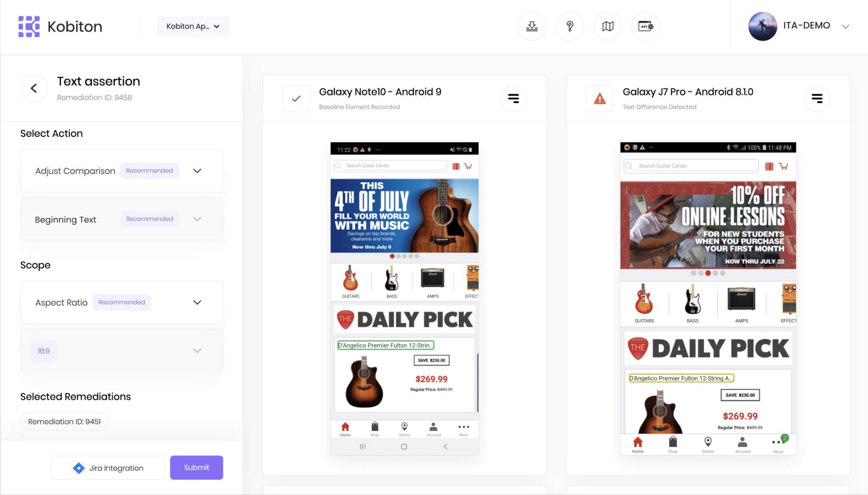Expand the Beginning Text dropdown
The height and width of the screenshot is (495, 868).
(x=198, y=219)
